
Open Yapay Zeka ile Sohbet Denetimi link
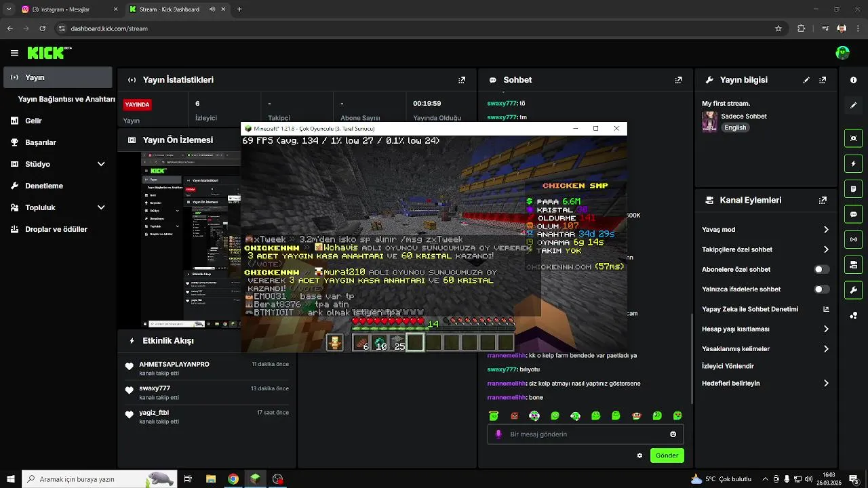click(x=766, y=309)
